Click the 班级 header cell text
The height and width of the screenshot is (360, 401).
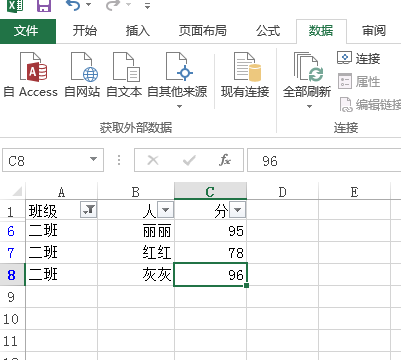click(43, 211)
